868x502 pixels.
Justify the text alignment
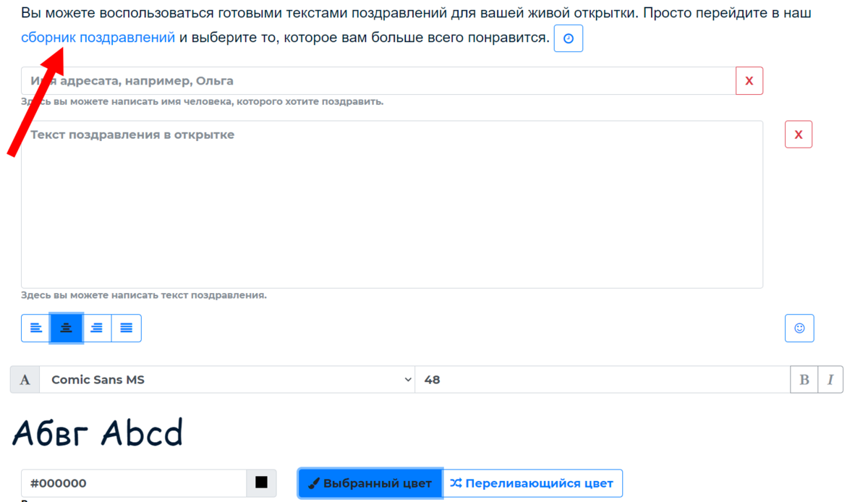click(127, 328)
